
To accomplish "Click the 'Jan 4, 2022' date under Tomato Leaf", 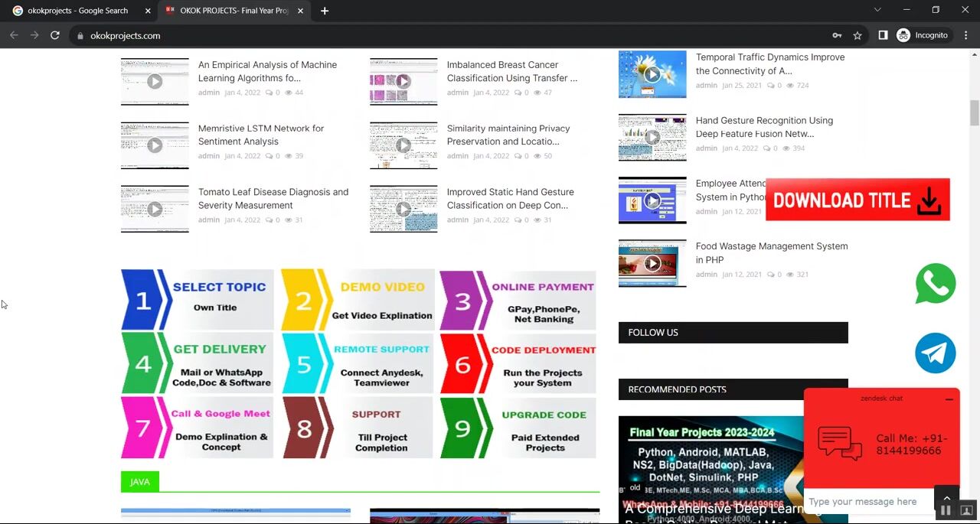I will click(243, 220).
